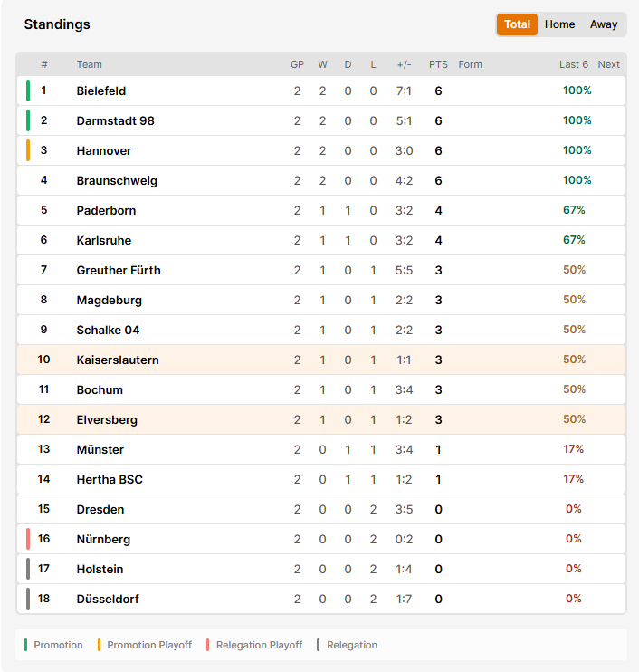Screen dimensions: 639x672
Task: Sort by the GP column header
Action: [x=297, y=64]
